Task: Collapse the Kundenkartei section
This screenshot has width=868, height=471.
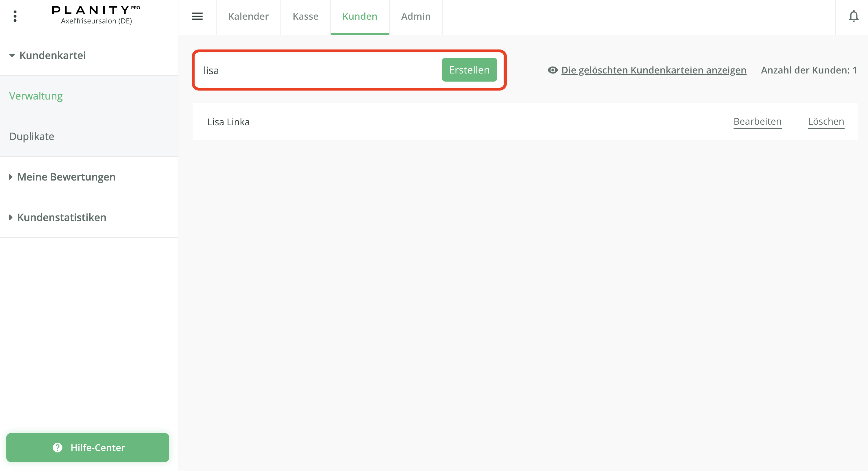Action: (x=52, y=55)
